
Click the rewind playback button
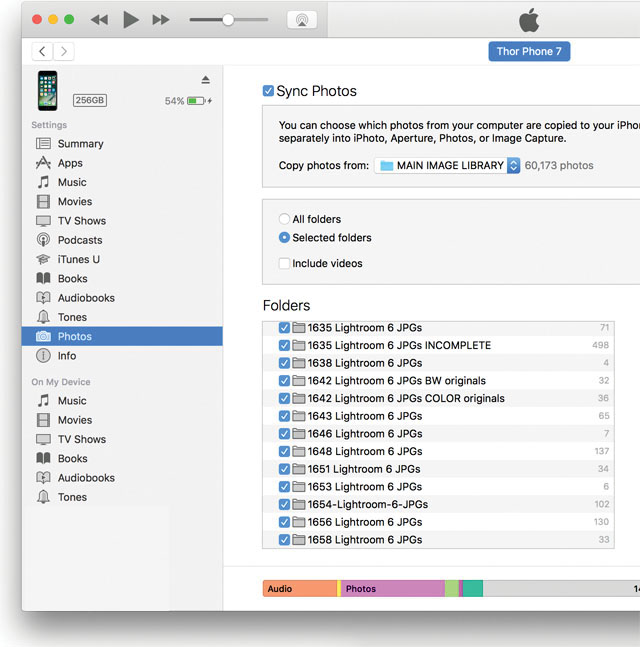[99, 19]
